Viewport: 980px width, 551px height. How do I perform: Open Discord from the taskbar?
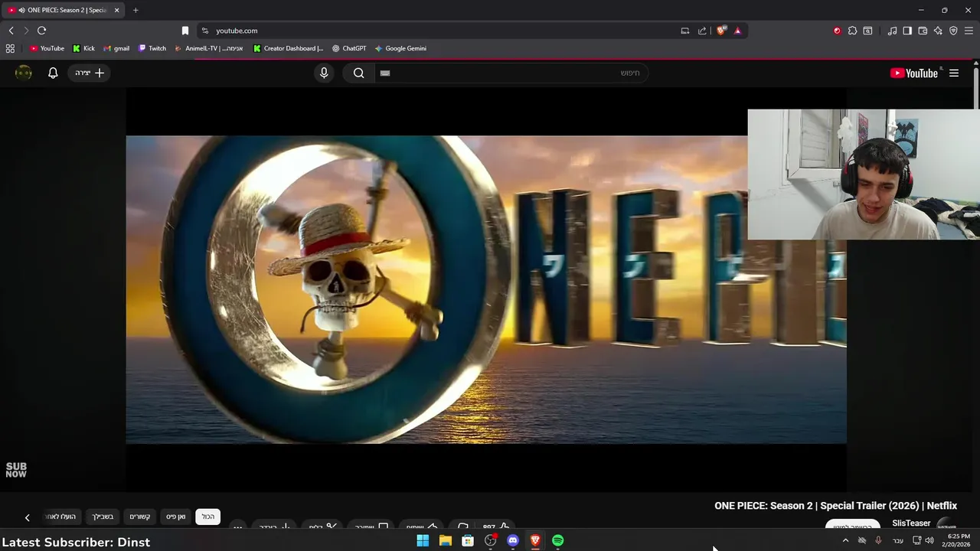click(x=513, y=541)
